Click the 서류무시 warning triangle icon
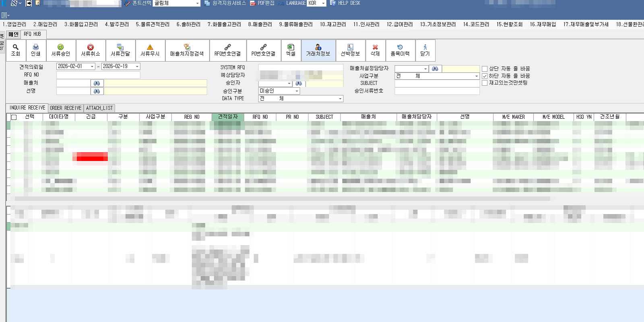The width and height of the screenshot is (644, 322). 150,47
